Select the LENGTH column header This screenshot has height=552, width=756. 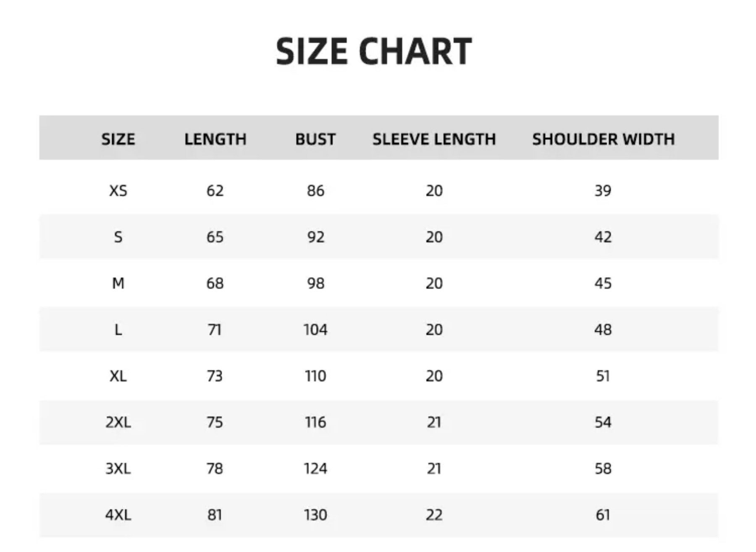coord(215,139)
